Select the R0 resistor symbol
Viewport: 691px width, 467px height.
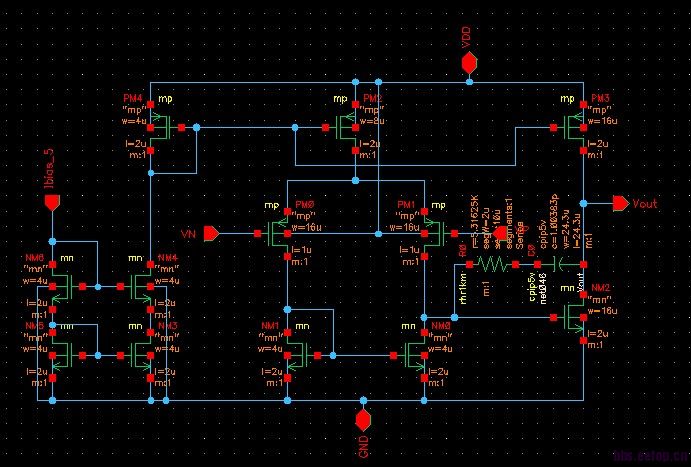click(492, 264)
